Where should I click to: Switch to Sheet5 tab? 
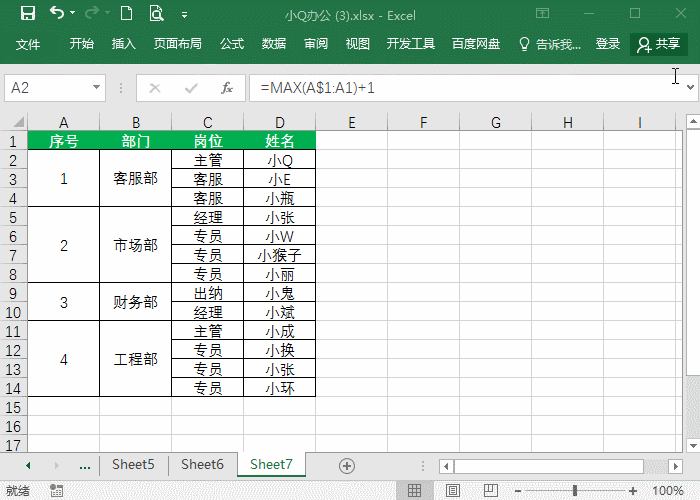(133, 465)
